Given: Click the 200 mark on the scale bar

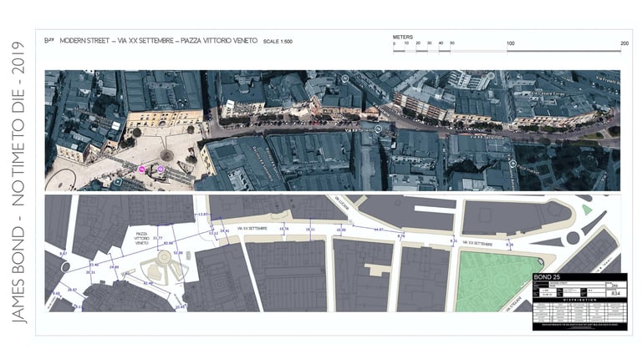Looking at the screenshot, I should coord(624,43).
